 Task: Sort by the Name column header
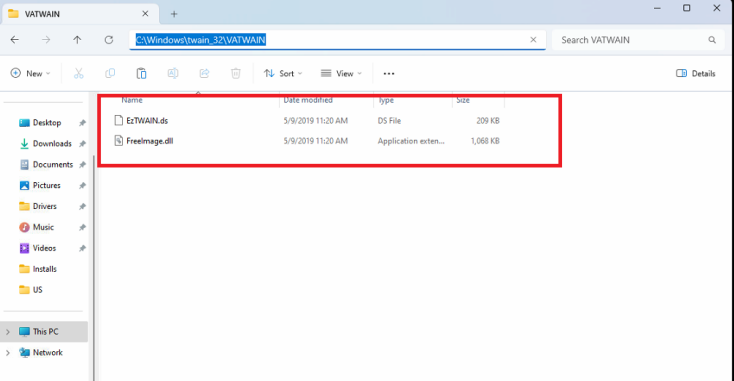[132, 100]
